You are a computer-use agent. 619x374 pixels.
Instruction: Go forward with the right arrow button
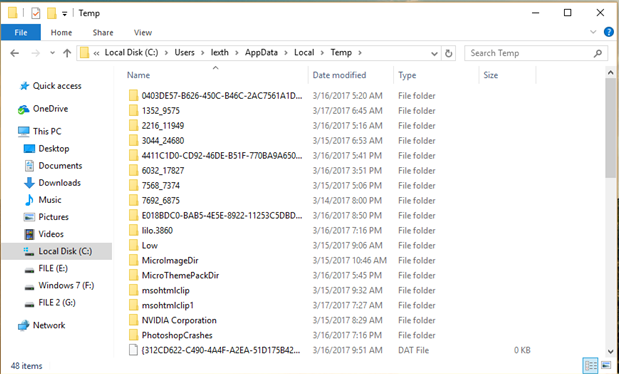point(36,53)
